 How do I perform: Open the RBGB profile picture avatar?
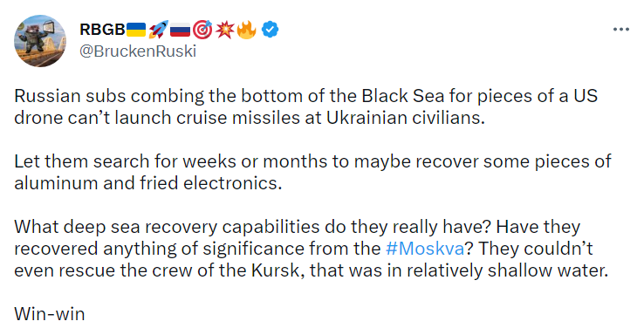pyautogui.click(x=40, y=41)
